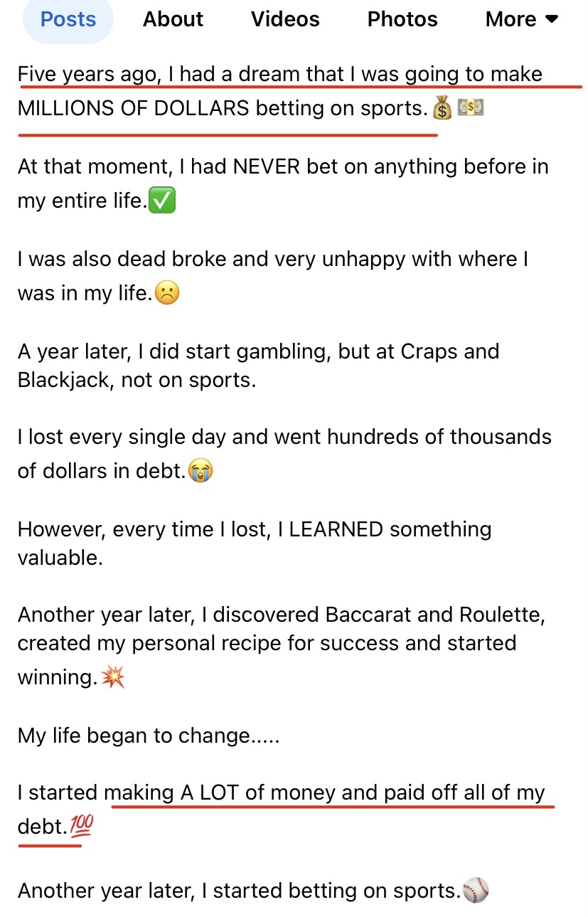Expand the More dropdown menu
588x917 pixels.
[522, 19]
